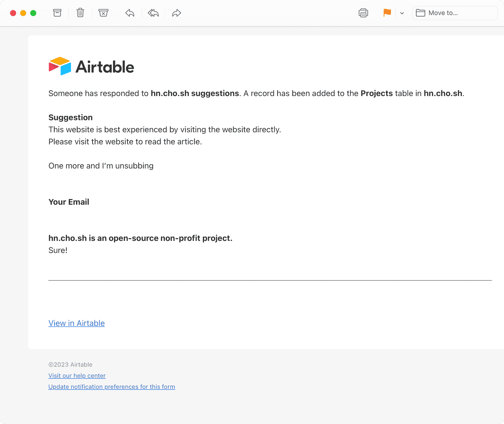
Task: Delete the email with trash icon
Action: click(x=80, y=13)
